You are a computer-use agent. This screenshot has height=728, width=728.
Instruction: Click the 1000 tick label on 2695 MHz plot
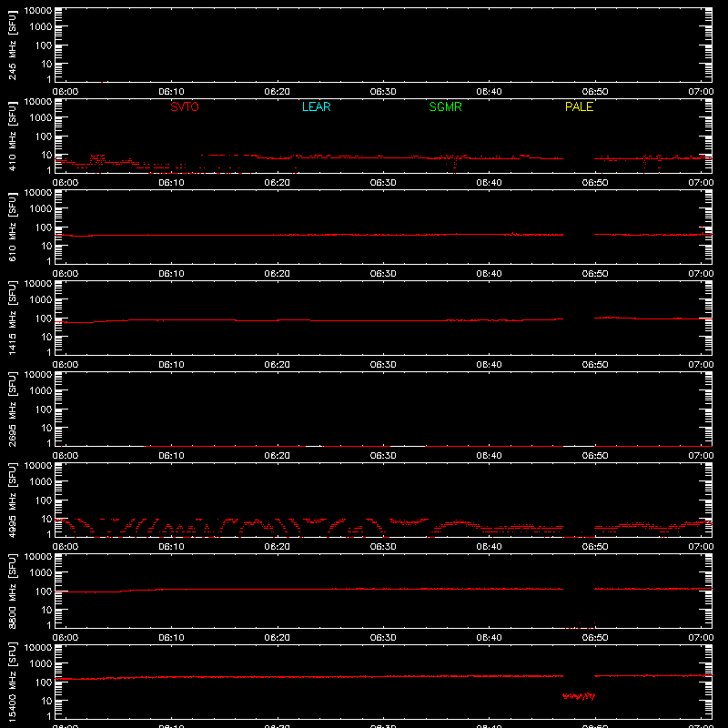coord(41,391)
